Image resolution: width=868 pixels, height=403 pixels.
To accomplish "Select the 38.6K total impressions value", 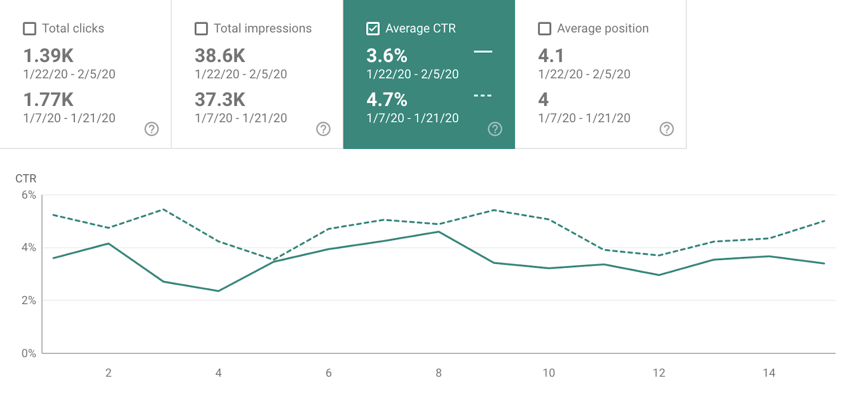I will [220, 55].
